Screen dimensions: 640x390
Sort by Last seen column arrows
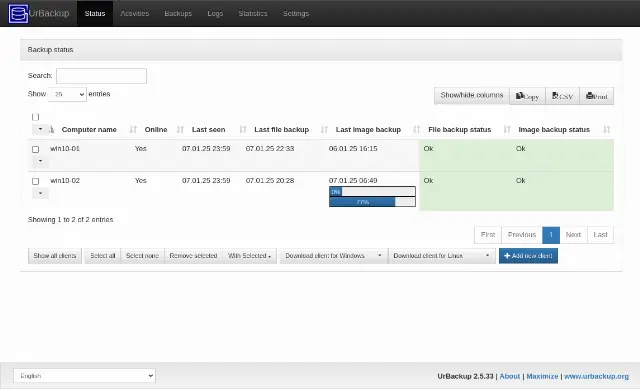pos(243,130)
